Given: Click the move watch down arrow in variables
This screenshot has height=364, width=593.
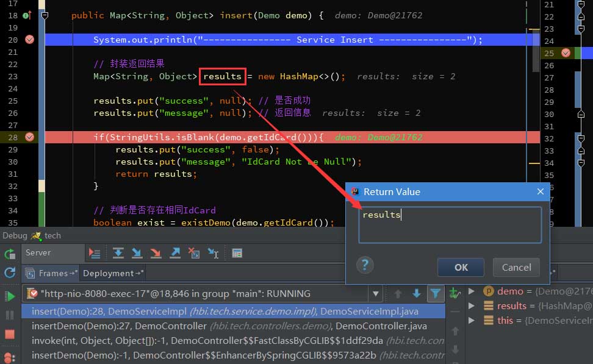Looking at the screenshot, I should coord(455,349).
